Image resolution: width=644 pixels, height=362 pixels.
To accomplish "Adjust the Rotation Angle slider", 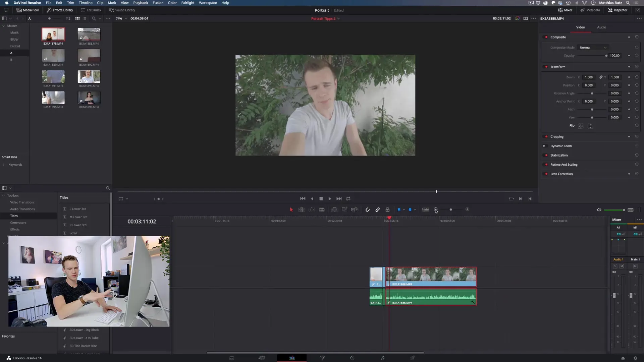I will tap(592, 94).
